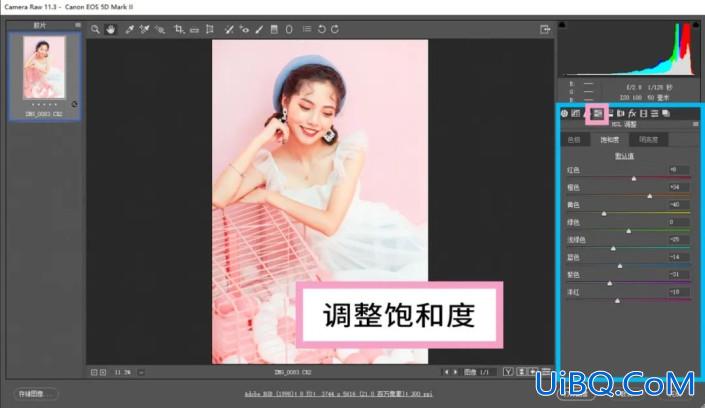Click the 浅绿色 aqua saturation slider handle
The height and width of the screenshot is (408, 705).
[x=613, y=248]
